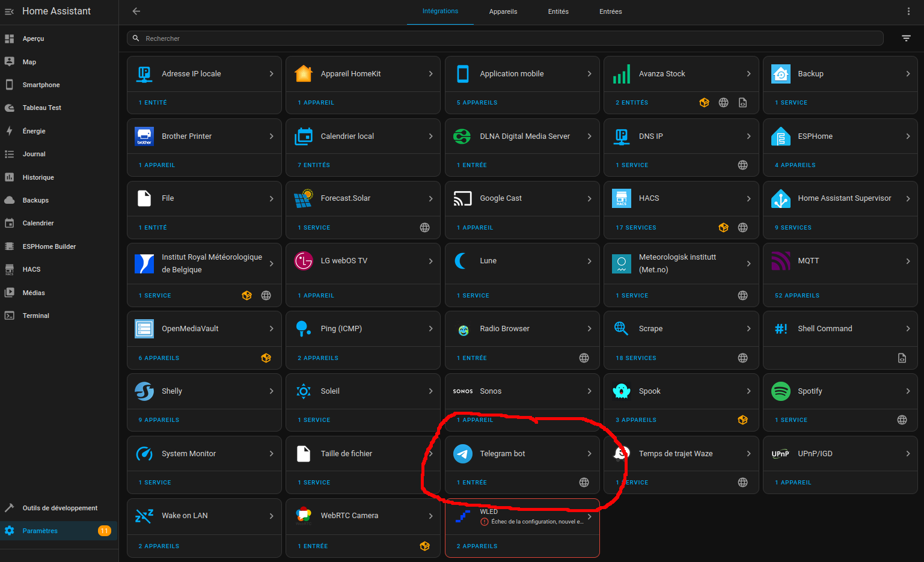
Task: Click the HACS custom integration badge icon
Action: point(723,228)
